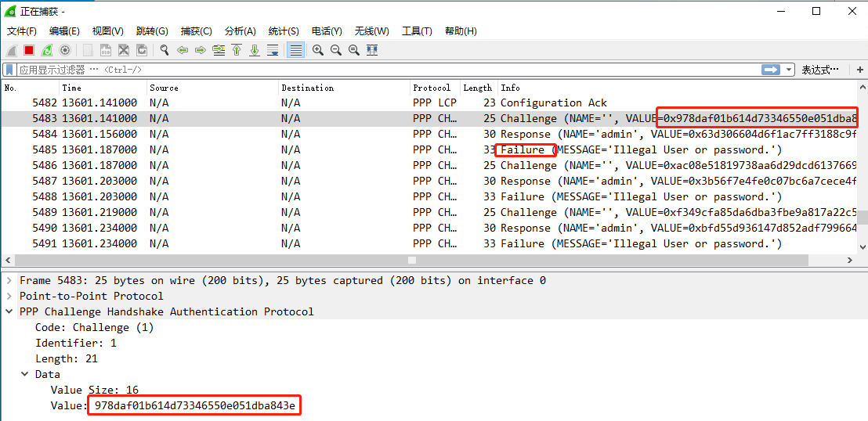Screen dimensions: 868x421
Task: Click the save capture file icon
Action: [x=106, y=50]
